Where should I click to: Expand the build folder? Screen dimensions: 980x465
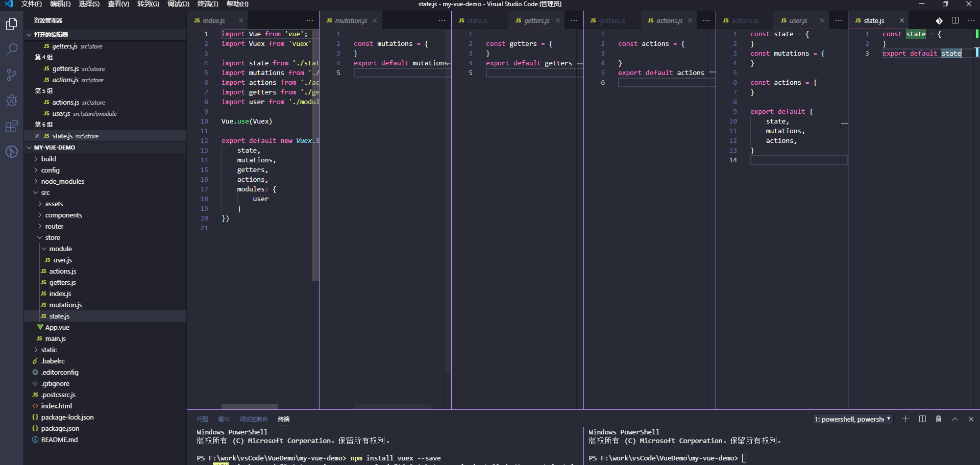(x=105, y=159)
